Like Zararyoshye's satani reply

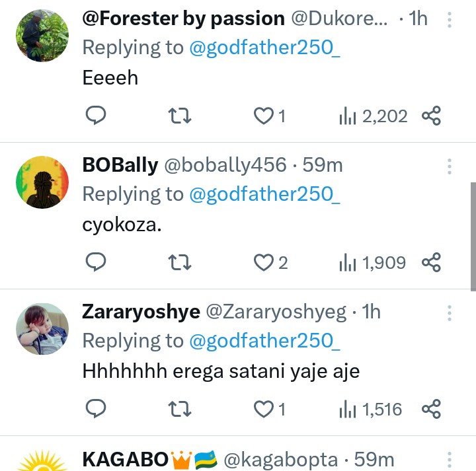(x=264, y=410)
